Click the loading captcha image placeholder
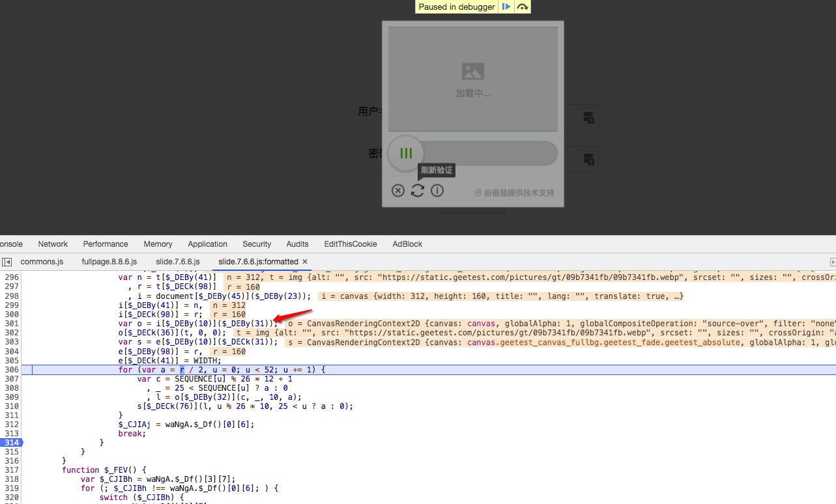Screen dimensions: 836x504 pos(472,79)
